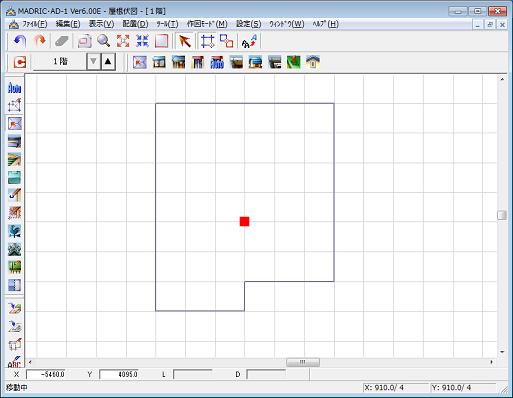The width and height of the screenshot is (513, 398).
Task: Open the ファイル(F) menu
Action: click(34, 24)
